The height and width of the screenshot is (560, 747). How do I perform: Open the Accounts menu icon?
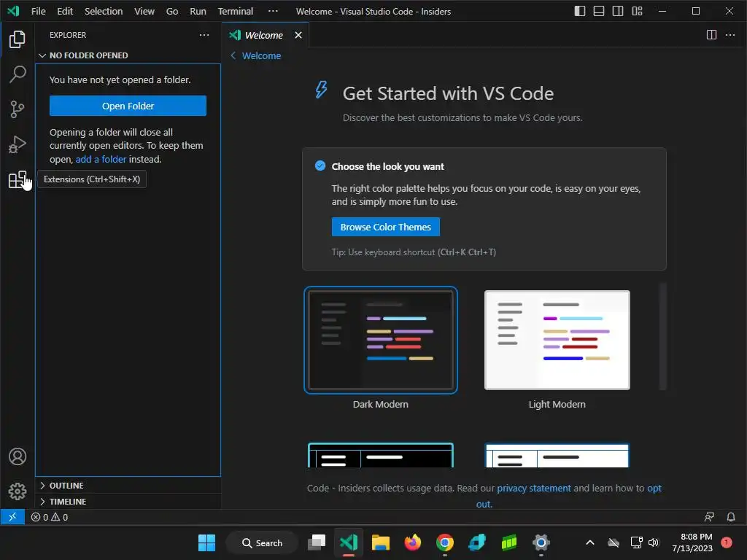pyautogui.click(x=18, y=456)
